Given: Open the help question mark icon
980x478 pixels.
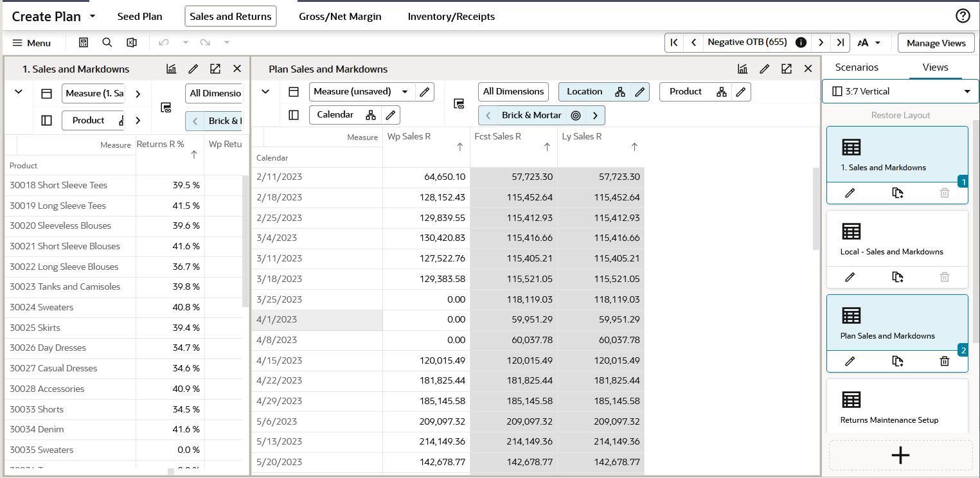Looking at the screenshot, I should click(963, 16).
